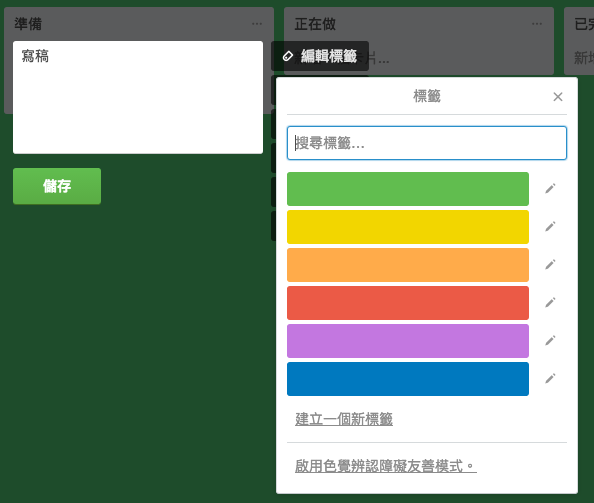This screenshot has height=503, width=594.
Task: Select the green label color
Action: [x=408, y=189]
